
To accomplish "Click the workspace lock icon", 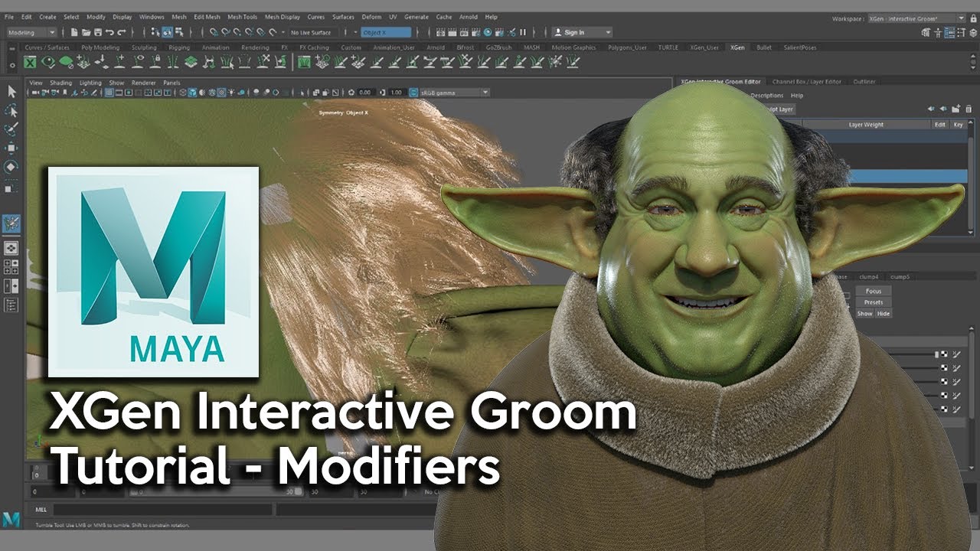I will click(972, 18).
